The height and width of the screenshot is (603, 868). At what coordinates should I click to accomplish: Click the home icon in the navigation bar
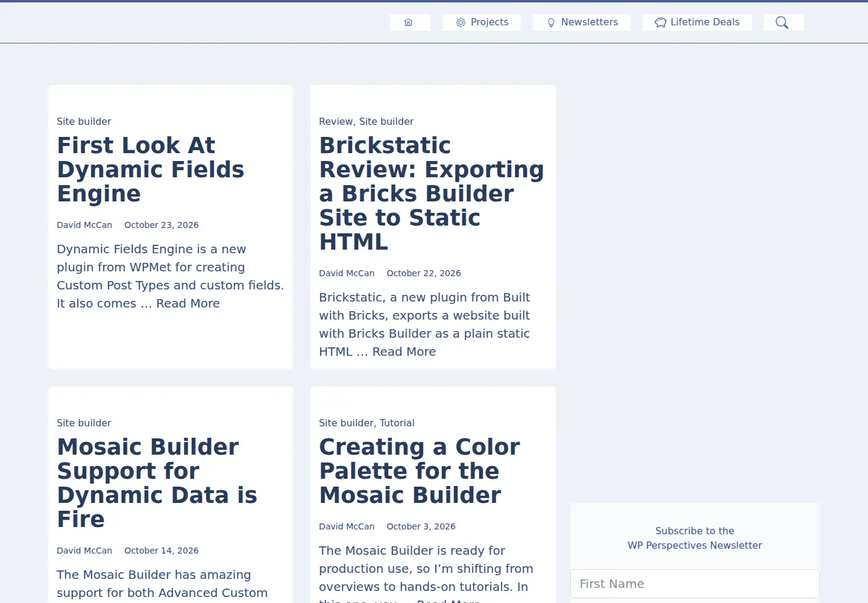(x=409, y=22)
